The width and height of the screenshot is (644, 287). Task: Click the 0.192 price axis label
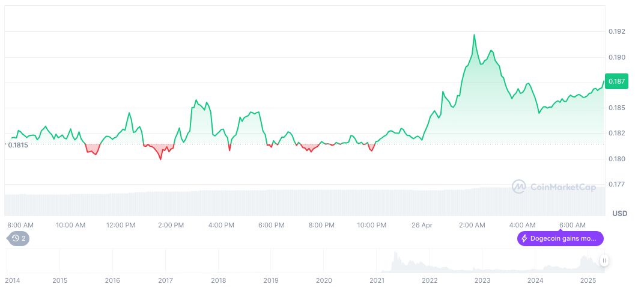pos(616,32)
